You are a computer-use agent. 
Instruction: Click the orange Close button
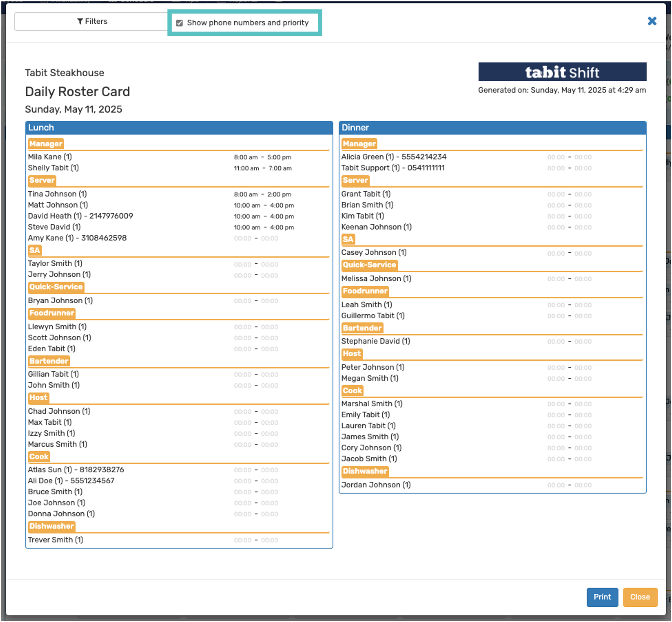click(x=640, y=597)
